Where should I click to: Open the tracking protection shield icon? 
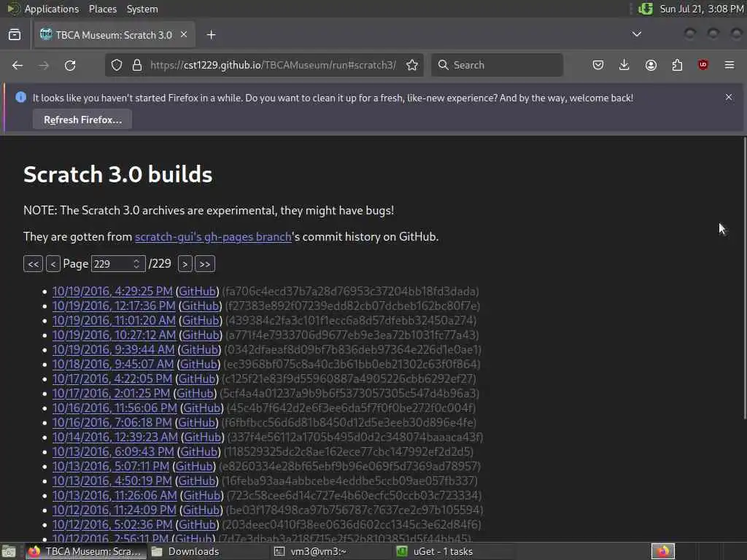(x=117, y=65)
